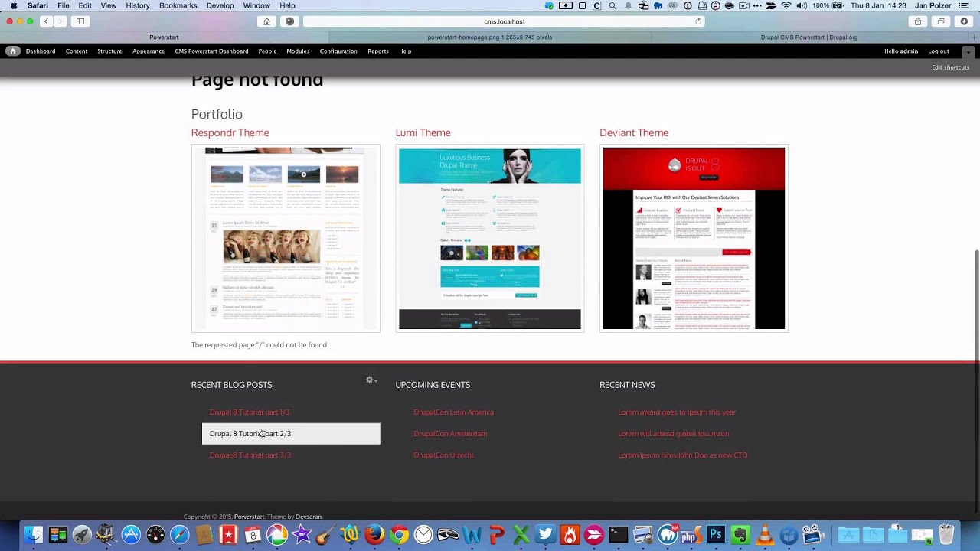Open the Wi-Fi status menu
Viewport: 980px width, 551px height.
(786, 5)
